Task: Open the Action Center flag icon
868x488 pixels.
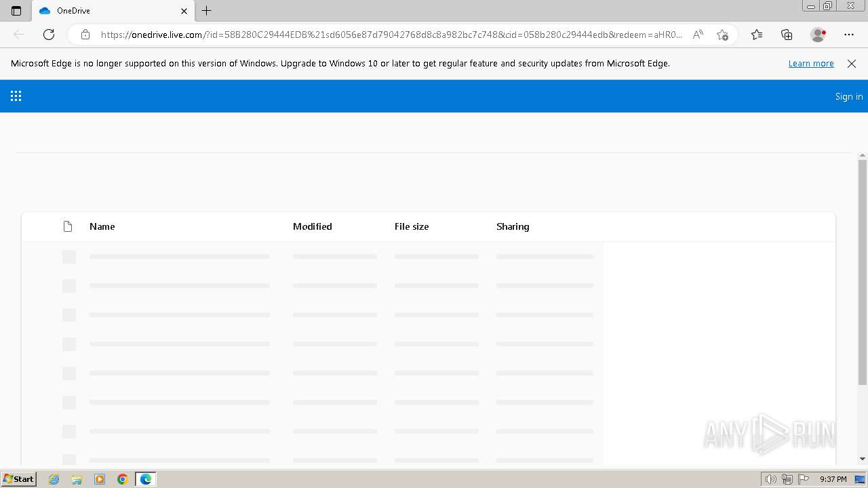Action: click(804, 479)
